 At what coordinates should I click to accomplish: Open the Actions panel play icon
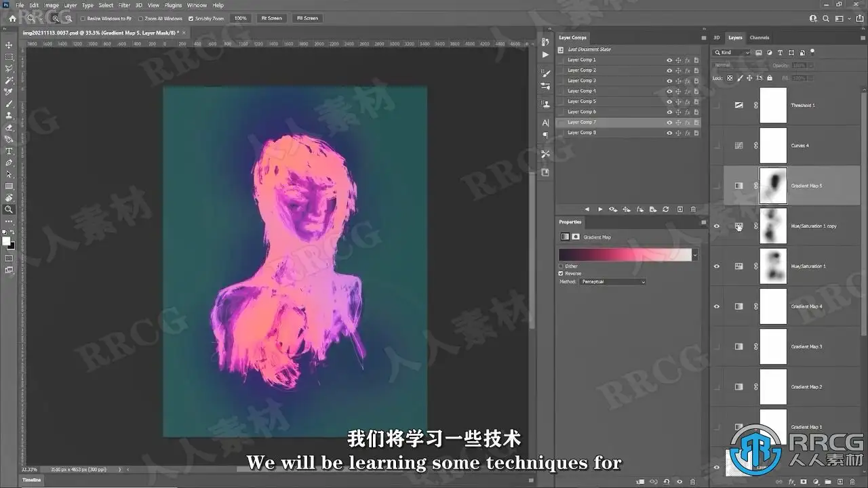click(x=546, y=54)
